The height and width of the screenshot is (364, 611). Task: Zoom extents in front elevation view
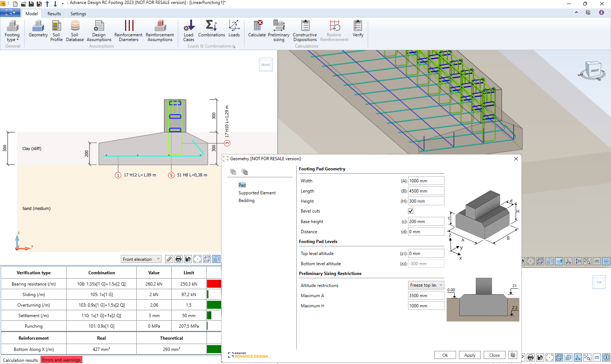[x=197, y=259]
